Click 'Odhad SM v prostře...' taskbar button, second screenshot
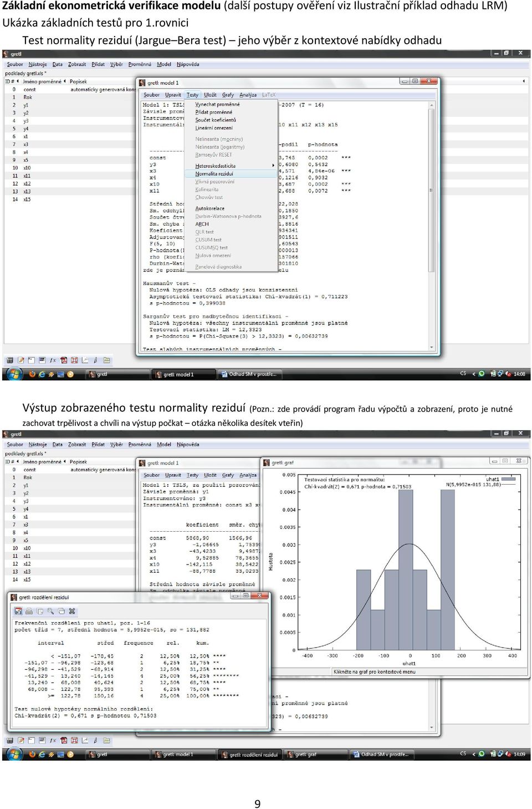This screenshot has width=532, height=809. tap(381, 755)
